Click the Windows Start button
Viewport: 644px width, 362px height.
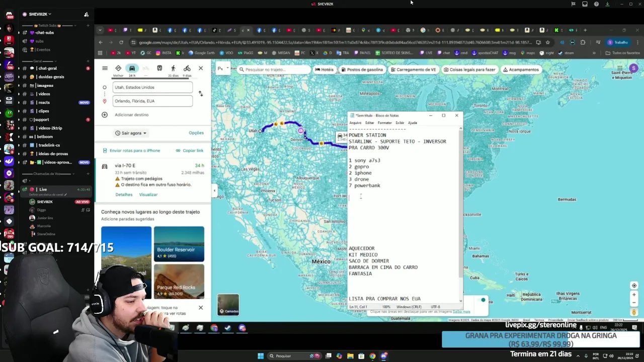(261, 356)
